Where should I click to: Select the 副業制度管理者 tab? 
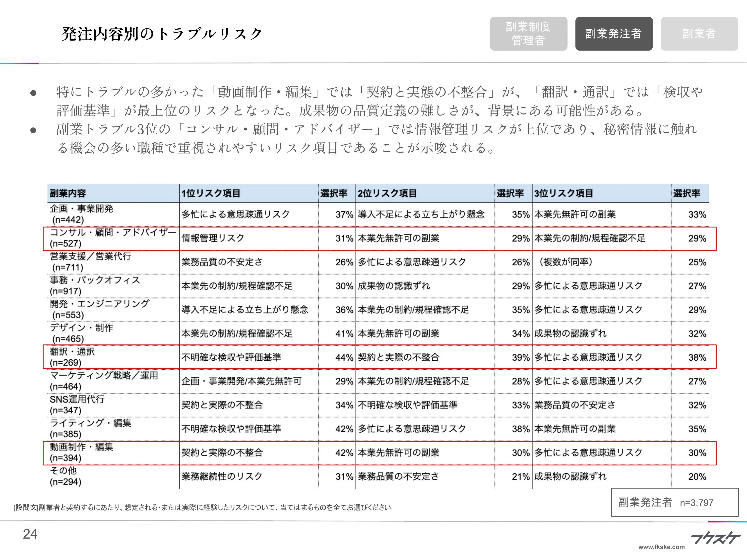point(529,34)
